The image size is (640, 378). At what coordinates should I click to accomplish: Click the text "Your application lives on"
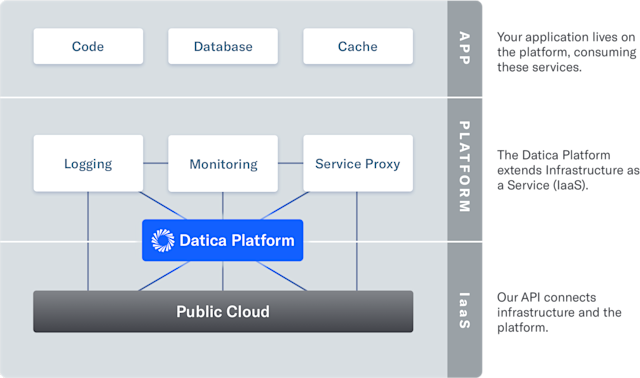[566, 37]
